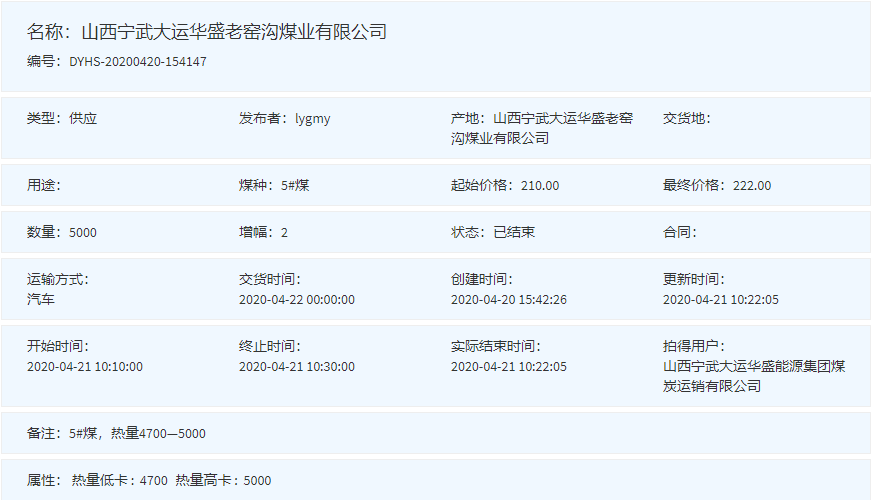Select the order number DYHS-20200420-154147
871x500 pixels.
coord(138,62)
